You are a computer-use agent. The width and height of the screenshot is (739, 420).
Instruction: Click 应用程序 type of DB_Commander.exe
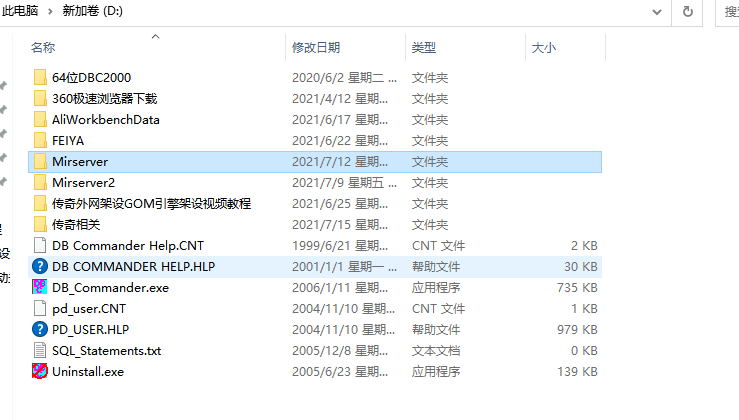click(435, 288)
